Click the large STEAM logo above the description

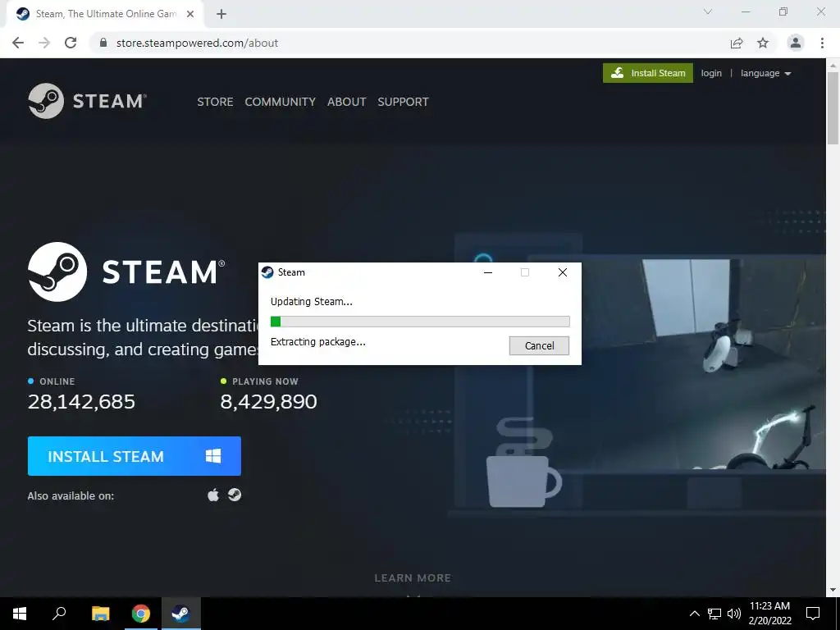(126, 272)
